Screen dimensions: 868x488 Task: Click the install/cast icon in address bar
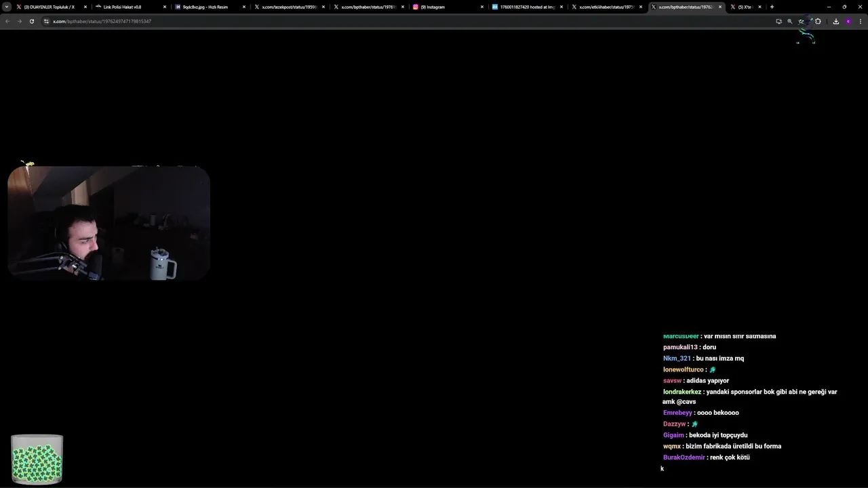pos(778,21)
